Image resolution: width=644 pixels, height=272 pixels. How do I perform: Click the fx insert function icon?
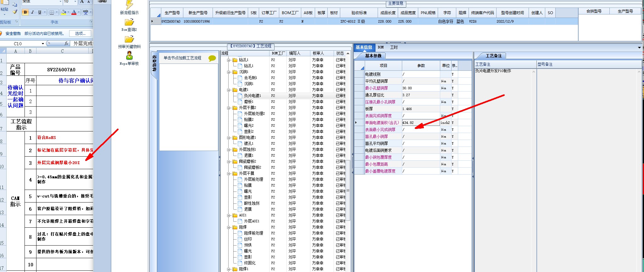pyautogui.click(x=66, y=43)
